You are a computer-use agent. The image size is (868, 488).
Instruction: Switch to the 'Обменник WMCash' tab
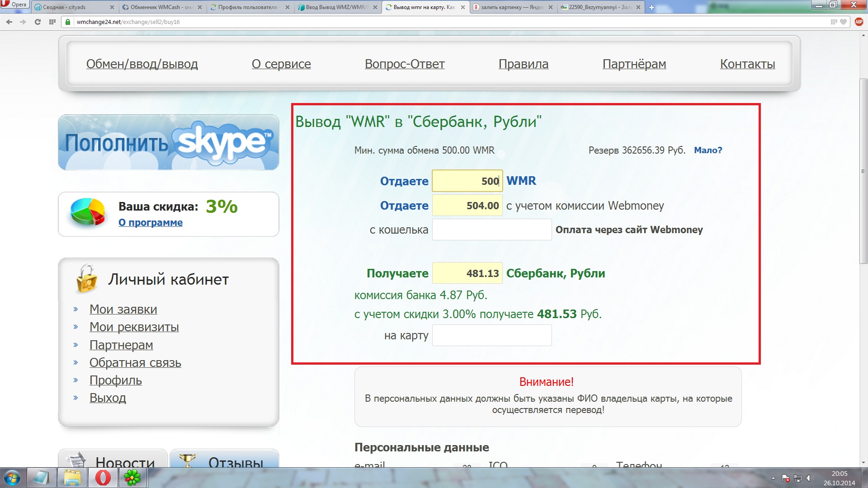(158, 7)
